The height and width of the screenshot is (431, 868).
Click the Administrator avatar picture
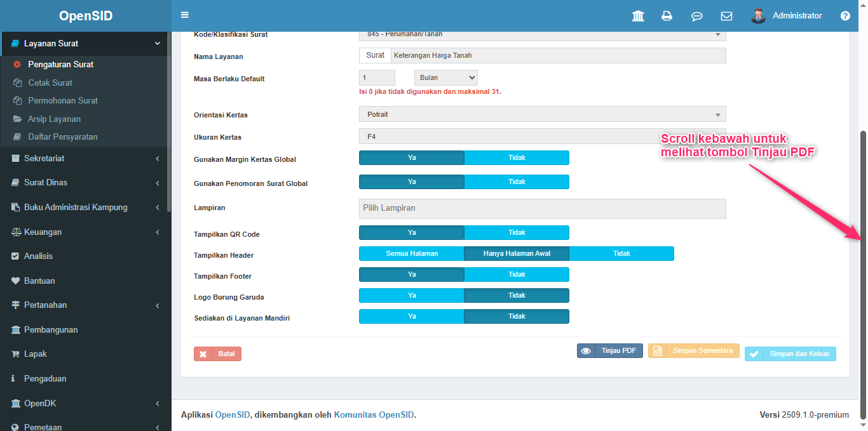point(757,16)
